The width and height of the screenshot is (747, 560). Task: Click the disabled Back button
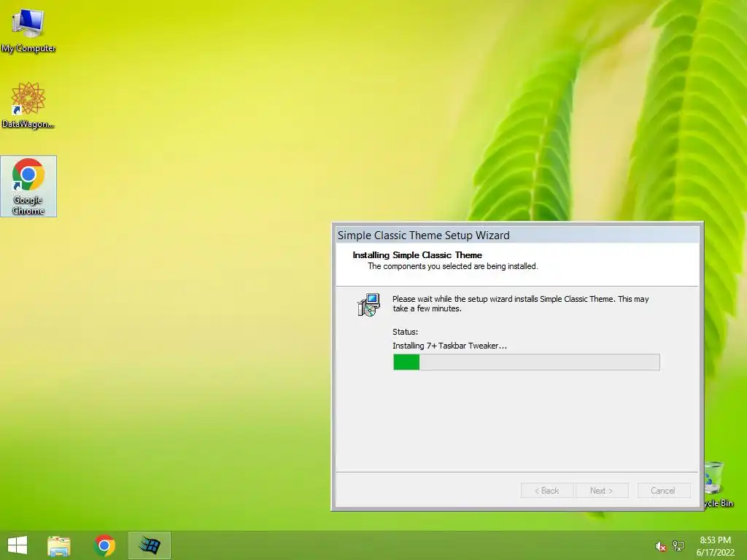[547, 491]
